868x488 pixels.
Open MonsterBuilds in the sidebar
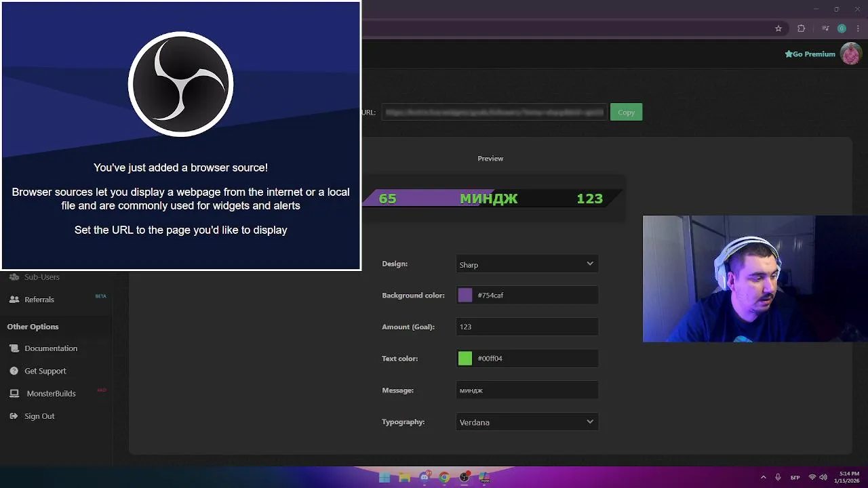click(x=51, y=394)
